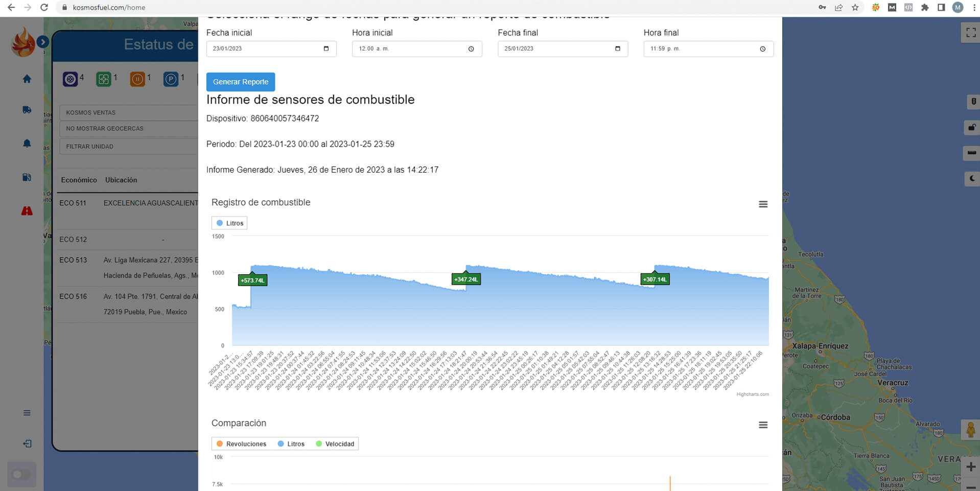Click the Generar Reporte button
The height and width of the screenshot is (491, 980).
pyautogui.click(x=241, y=82)
